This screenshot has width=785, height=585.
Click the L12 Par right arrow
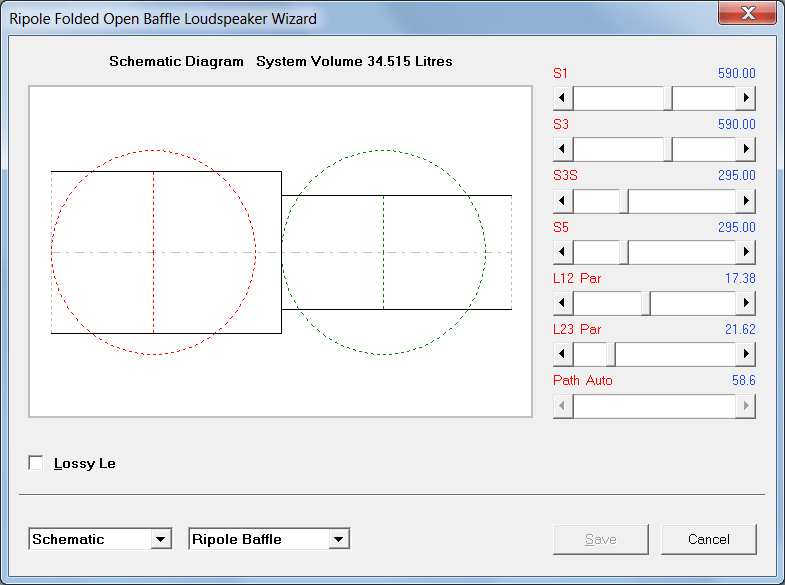click(745, 303)
